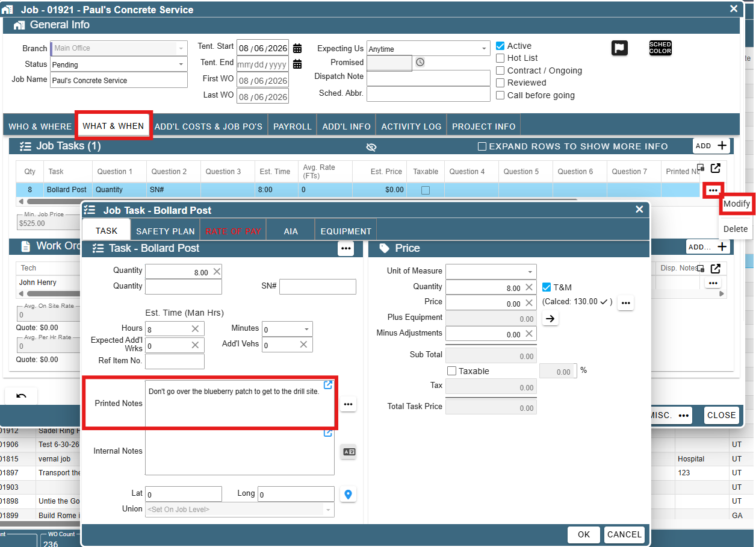Click the map pin location icon
Viewport: 756px width, 547px height.
[x=348, y=494]
